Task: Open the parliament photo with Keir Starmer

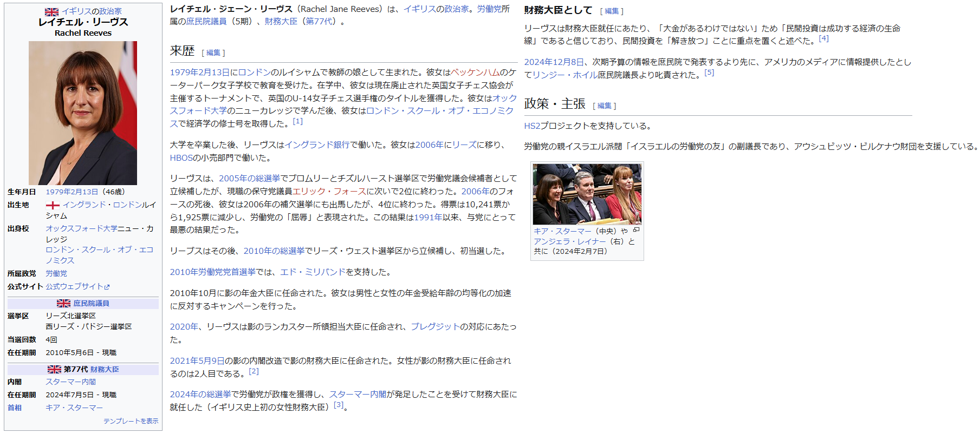Action: (x=587, y=194)
